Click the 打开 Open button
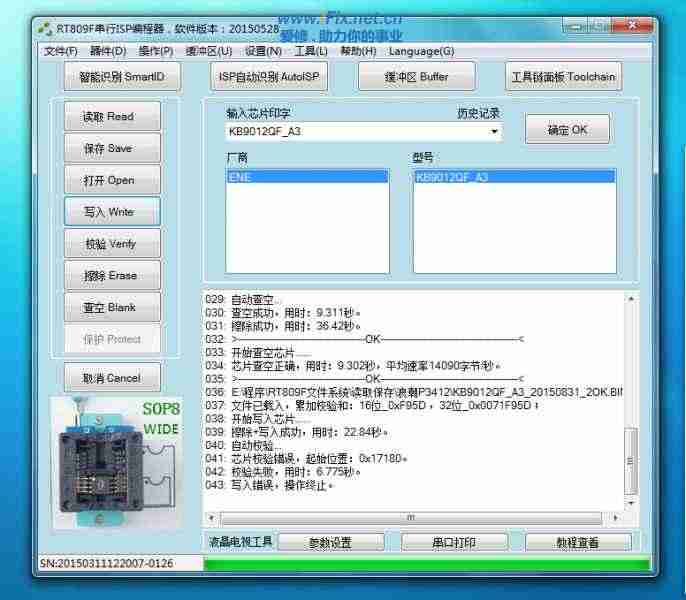This screenshot has height=600, width=686. (x=112, y=180)
